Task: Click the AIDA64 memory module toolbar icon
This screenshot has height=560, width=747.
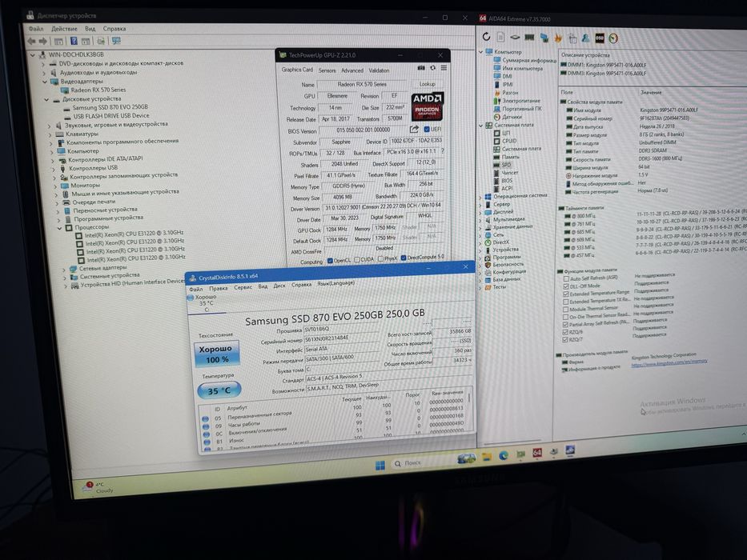Action: tap(529, 37)
